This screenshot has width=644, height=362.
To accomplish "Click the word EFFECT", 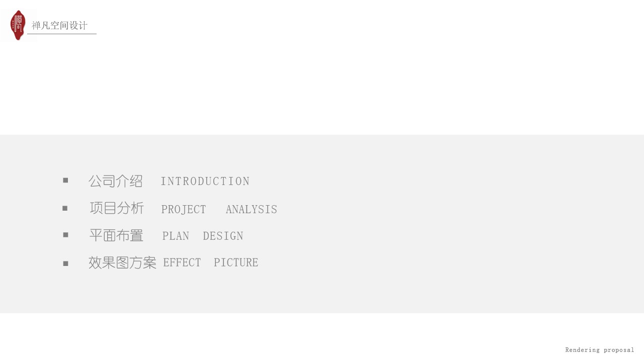I will [x=182, y=263].
